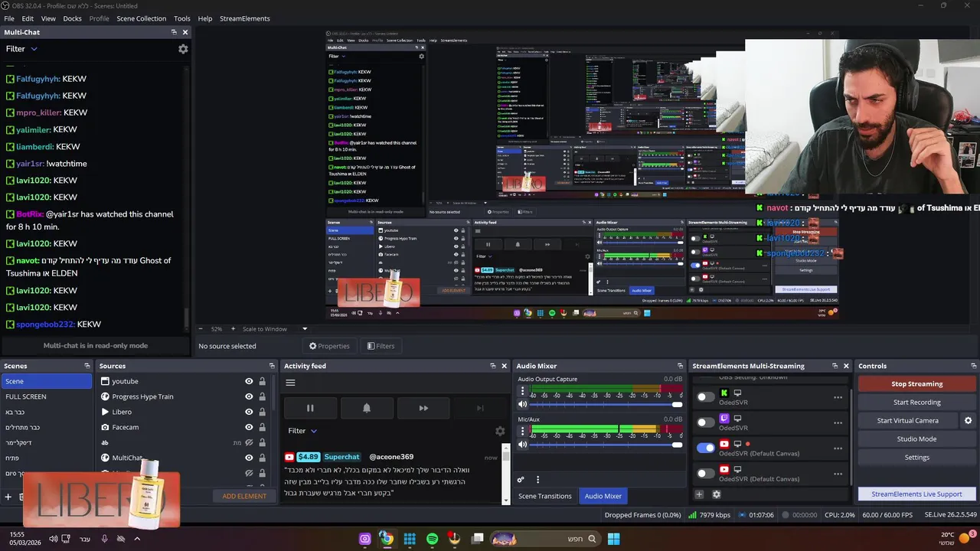The height and width of the screenshot is (551, 980).
Task: Enable the Twitch OdedSVR stream toggle
Action: pyautogui.click(x=705, y=422)
